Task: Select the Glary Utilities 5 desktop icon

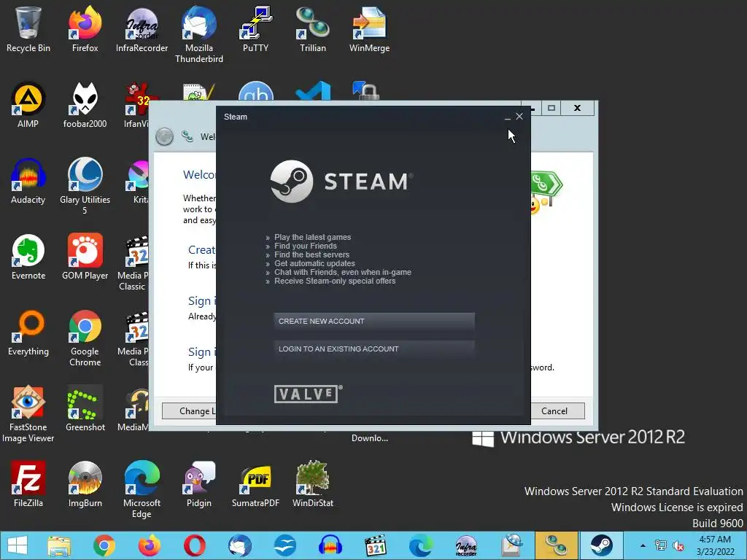Action: (x=85, y=186)
